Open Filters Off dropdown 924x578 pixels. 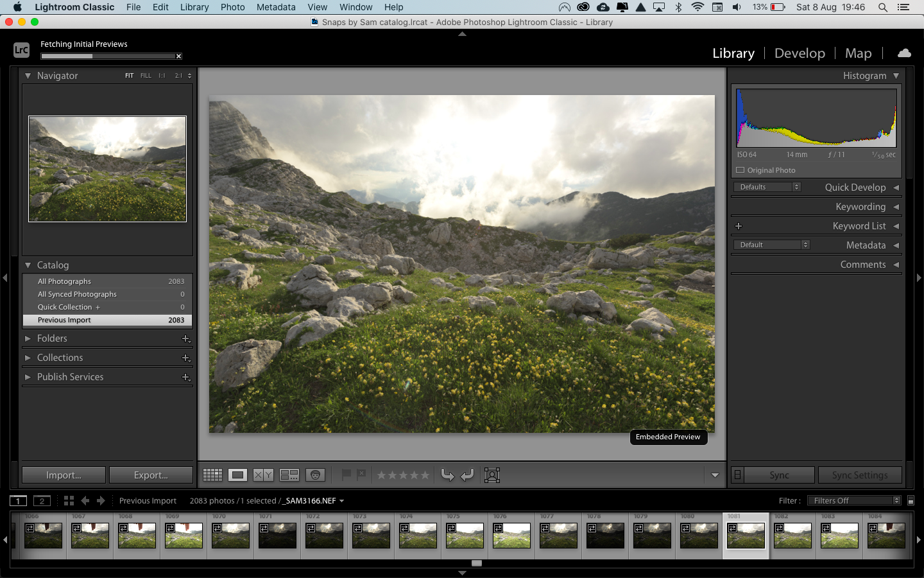854,501
